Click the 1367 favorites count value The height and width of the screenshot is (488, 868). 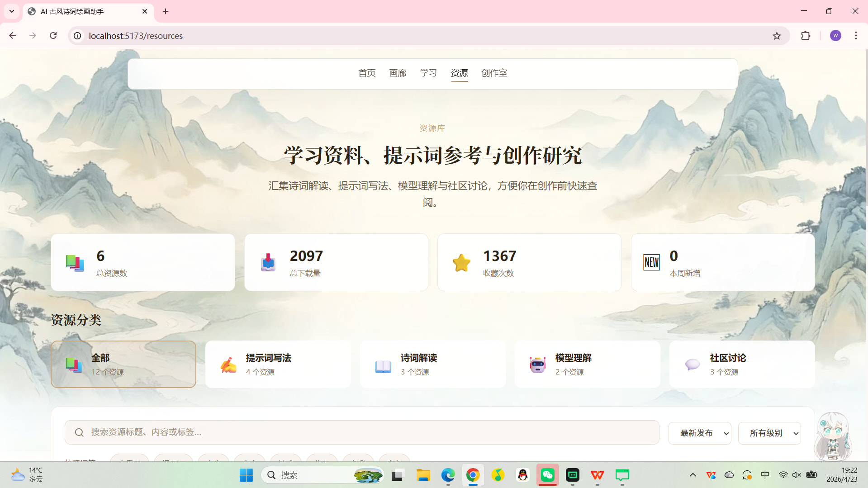(499, 256)
